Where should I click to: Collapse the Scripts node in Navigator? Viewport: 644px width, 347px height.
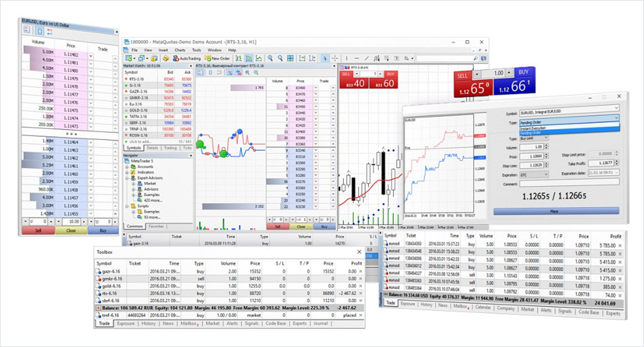point(127,206)
